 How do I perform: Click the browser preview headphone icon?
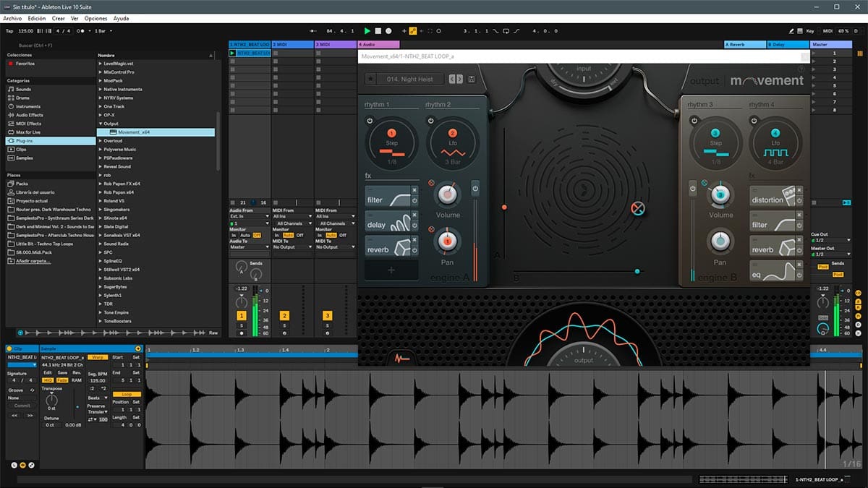[x=20, y=333]
